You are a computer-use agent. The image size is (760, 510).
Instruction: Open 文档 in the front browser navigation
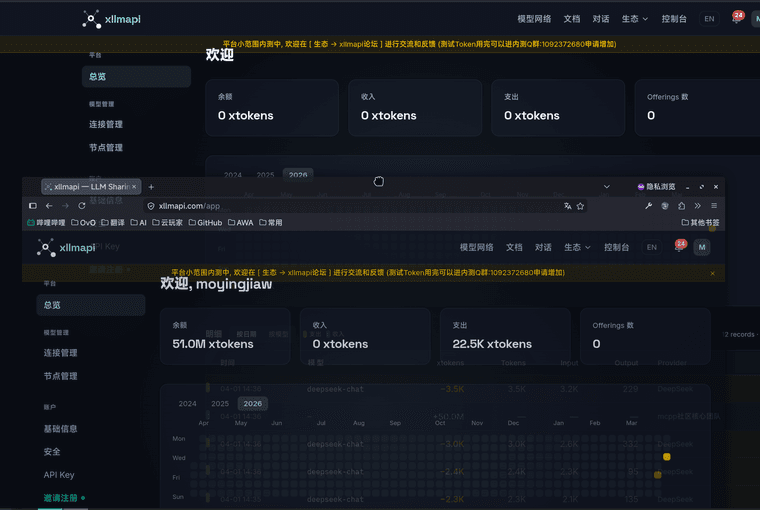click(514, 247)
